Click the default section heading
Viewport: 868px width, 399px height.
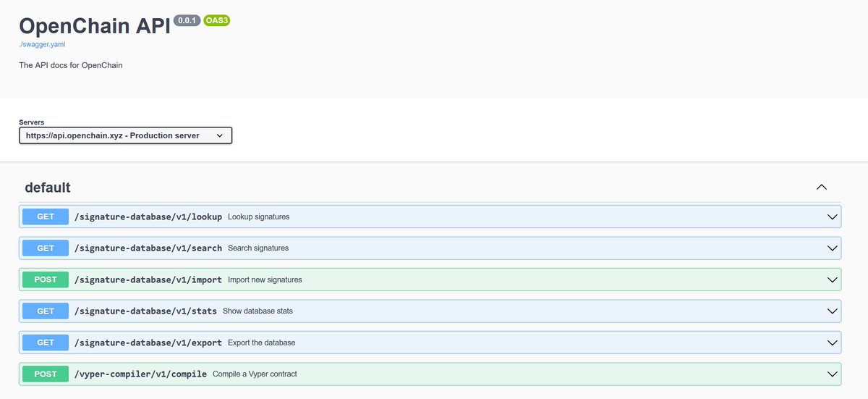tap(48, 188)
